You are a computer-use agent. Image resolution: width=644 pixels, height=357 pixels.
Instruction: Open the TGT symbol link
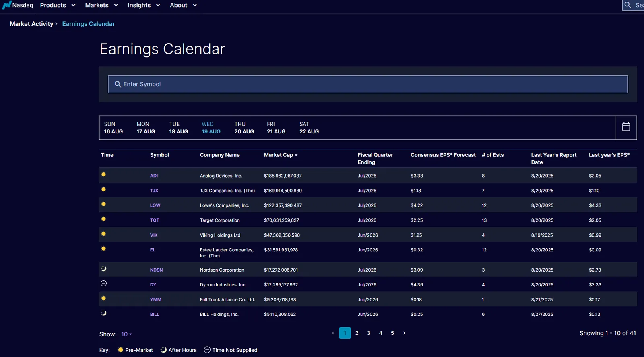155,220
